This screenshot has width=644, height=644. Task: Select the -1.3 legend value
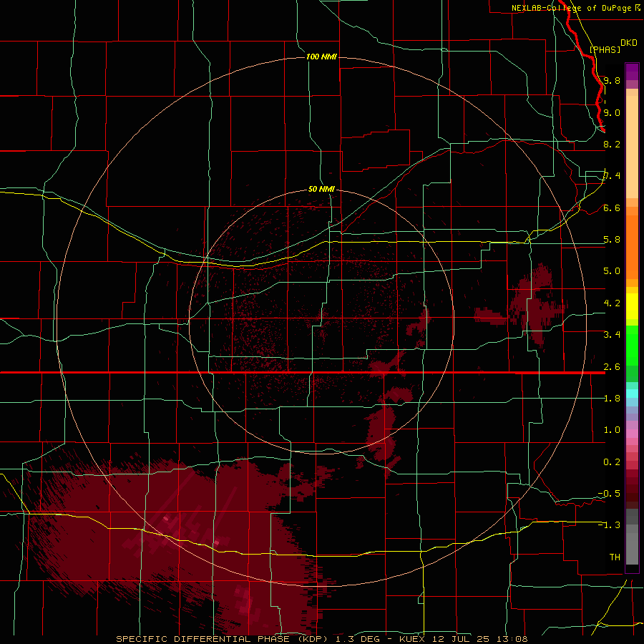(x=609, y=525)
